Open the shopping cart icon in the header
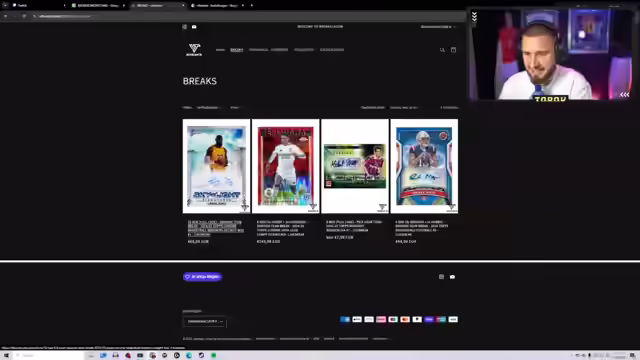Screen dimensions: 640x360 click(453, 50)
